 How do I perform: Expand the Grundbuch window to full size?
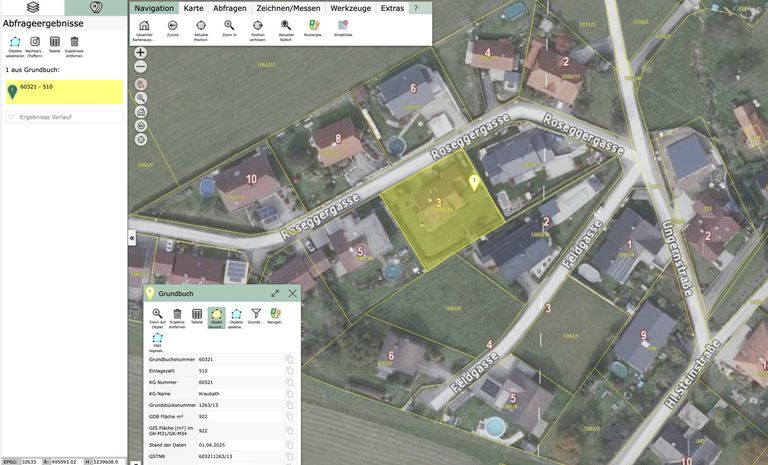click(x=275, y=294)
